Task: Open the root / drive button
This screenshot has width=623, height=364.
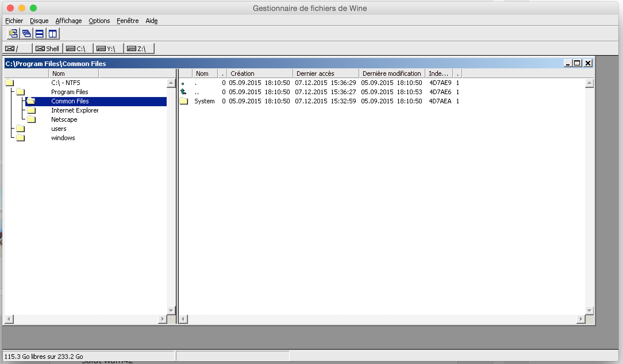Action: 17,49
